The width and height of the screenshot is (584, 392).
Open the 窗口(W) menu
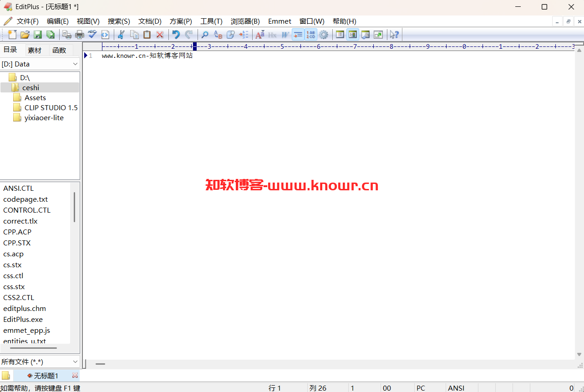tap(312, 21)
